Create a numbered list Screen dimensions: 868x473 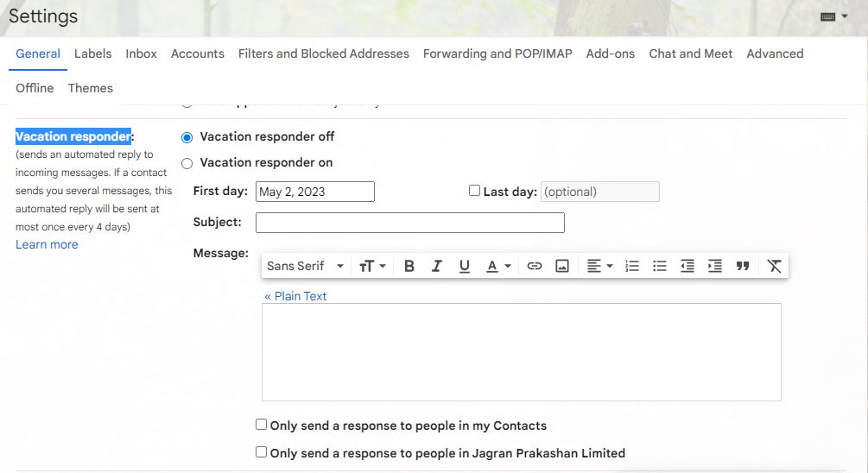click(632, 266)
